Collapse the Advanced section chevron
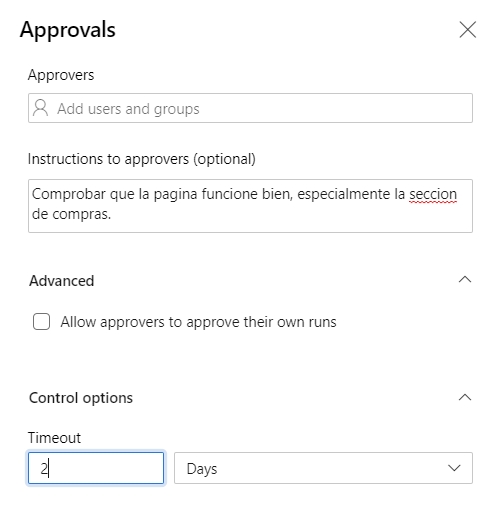Viewport: 500px width, 517px height. pyautogui.click(x=465, y=279)
